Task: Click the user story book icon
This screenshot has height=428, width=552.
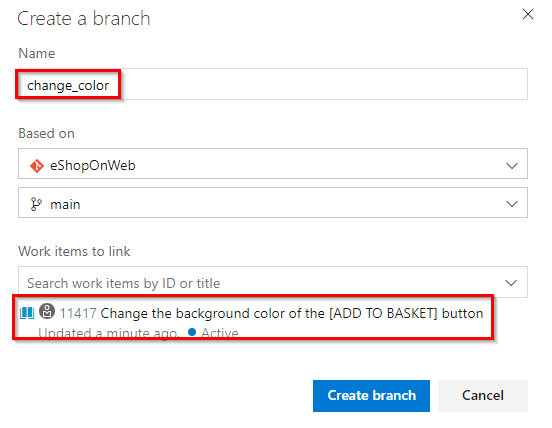Action: point(27,313)
